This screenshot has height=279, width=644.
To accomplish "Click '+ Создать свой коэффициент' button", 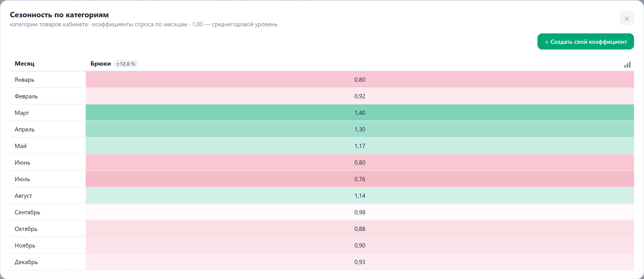I will click(586, 41).
